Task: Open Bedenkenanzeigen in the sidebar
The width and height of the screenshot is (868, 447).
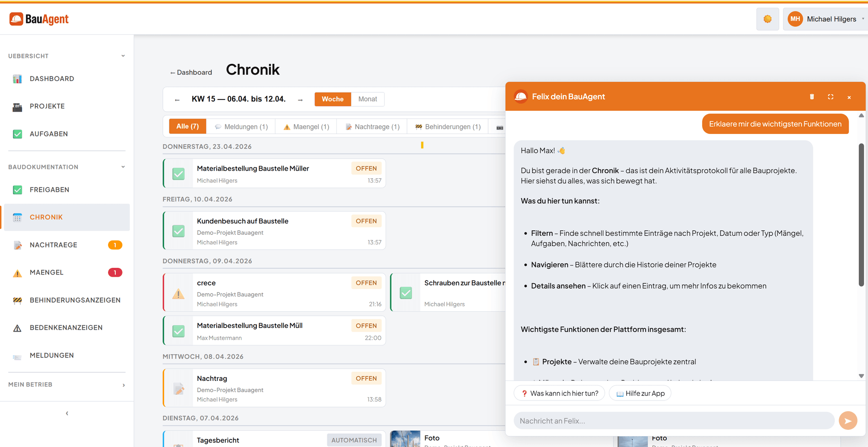Action: (66, 328)
